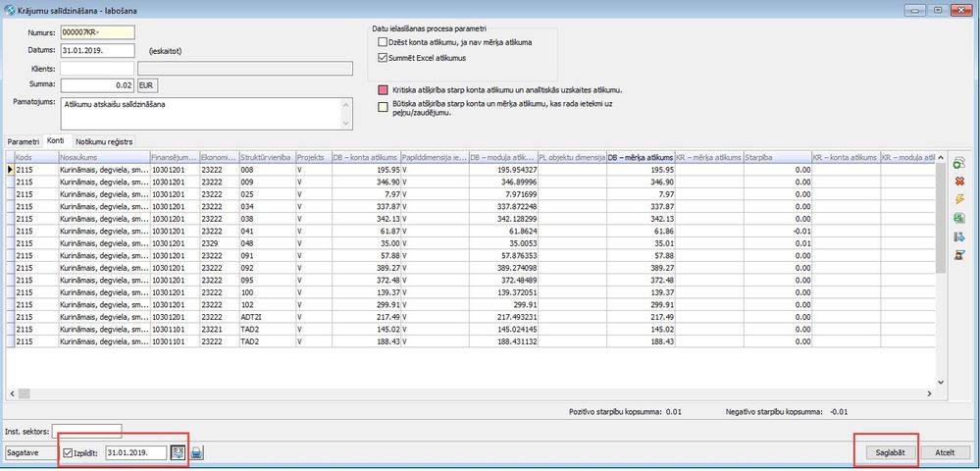Toggle 'Dzēst konta atlikumu' checkbox
The width and height of the screenshot is (980, 471).
point(383,42)
